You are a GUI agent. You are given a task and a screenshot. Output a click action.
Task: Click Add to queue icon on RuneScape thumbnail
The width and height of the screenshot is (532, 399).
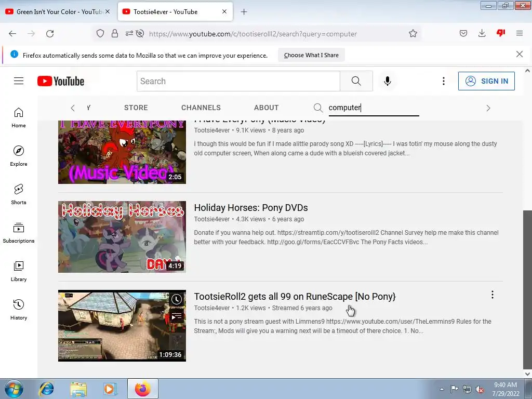177,316
